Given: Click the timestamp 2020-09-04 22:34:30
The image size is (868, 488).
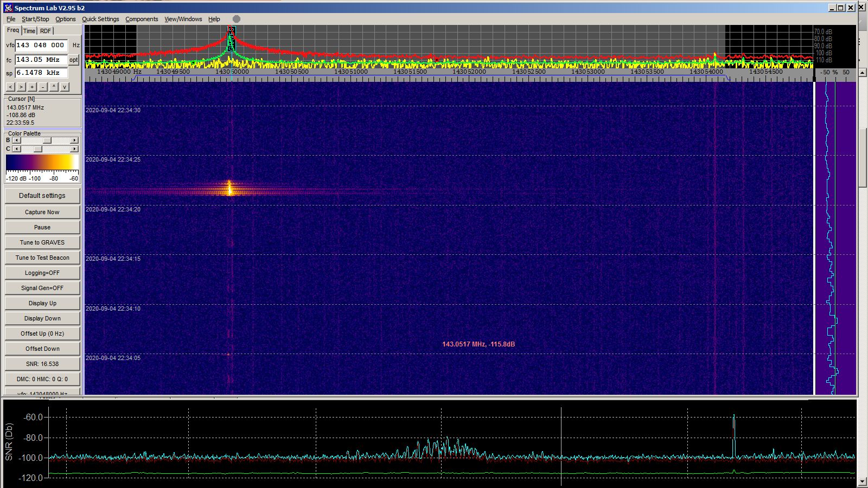Looking at the screenshot, I should coord(113,110).
